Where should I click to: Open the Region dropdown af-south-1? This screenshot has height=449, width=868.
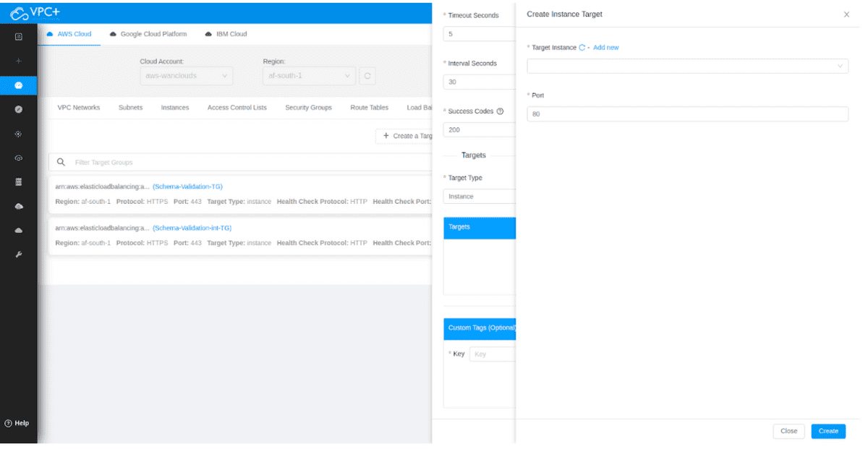(x=310, y=75)
